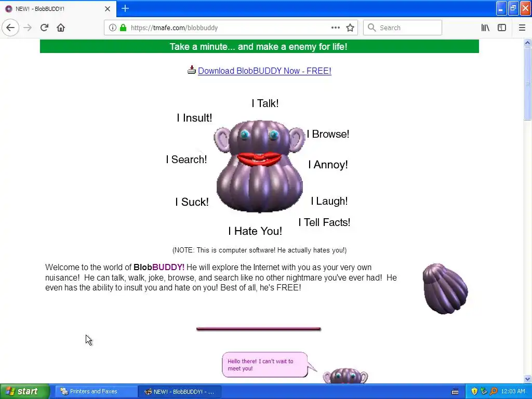532x399 pixels.
Task: Click the forward navigation arrow
Action: point(28,28)
